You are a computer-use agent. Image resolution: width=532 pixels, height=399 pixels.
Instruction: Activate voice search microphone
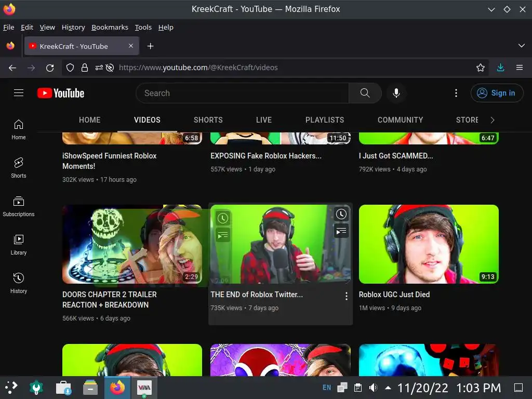point(396,93)
